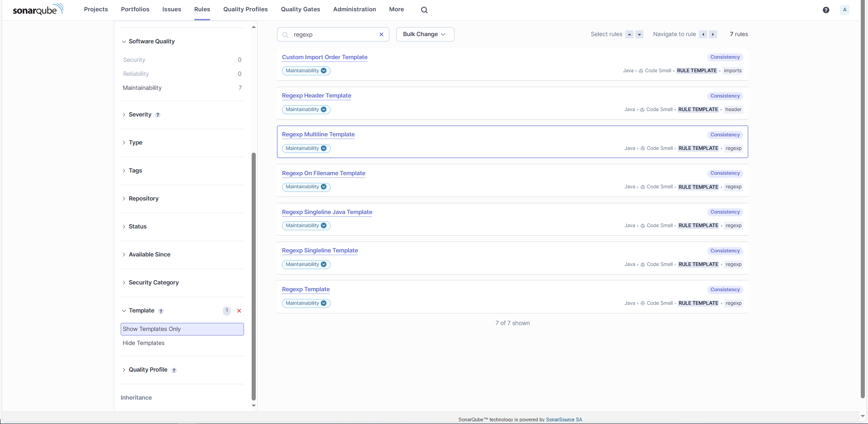Click the search field magnifier icon

(x=286, y=35)
